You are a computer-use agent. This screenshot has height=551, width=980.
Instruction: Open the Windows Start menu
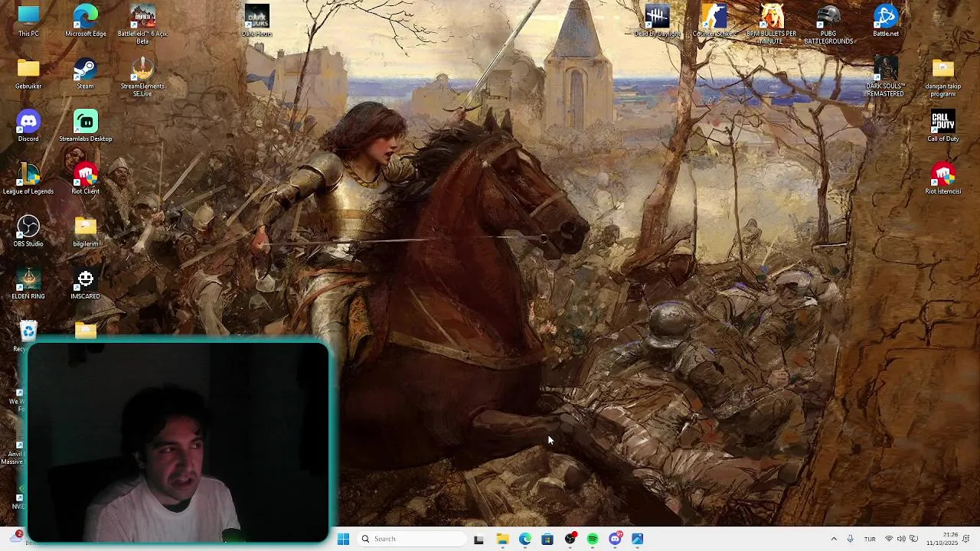[x=343, y=539]
